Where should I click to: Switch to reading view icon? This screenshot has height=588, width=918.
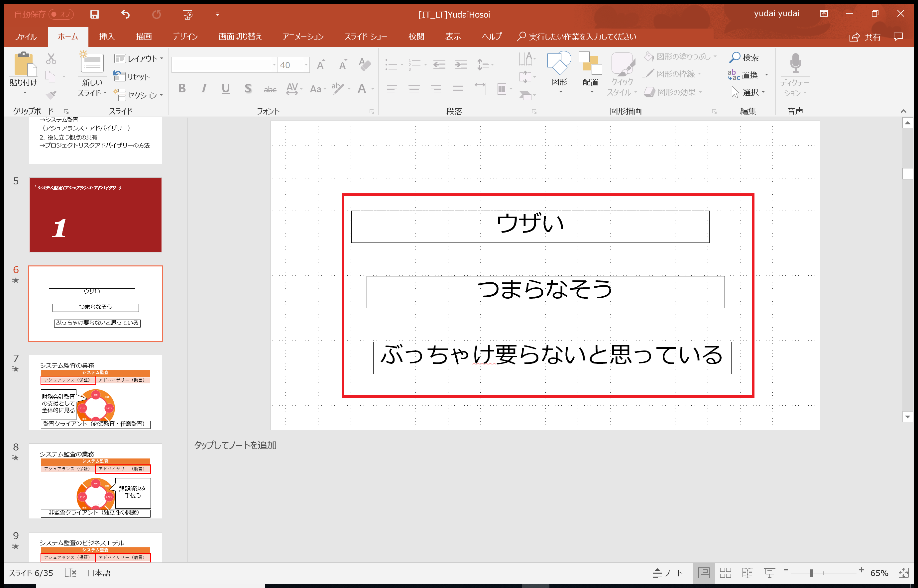pyautogui.click(x=747, y=573)
